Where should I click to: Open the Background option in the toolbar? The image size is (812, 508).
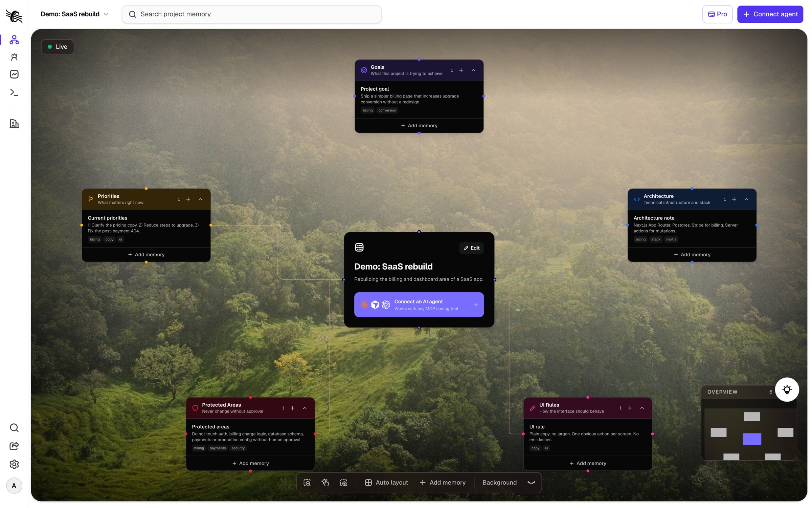(x=499, y=483)
